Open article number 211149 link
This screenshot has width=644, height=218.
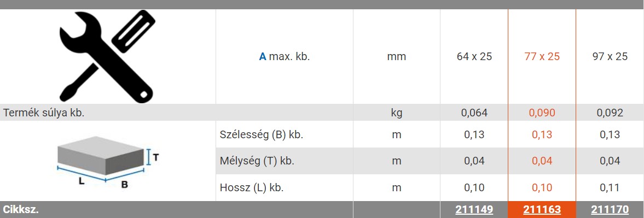coord(474,210)
